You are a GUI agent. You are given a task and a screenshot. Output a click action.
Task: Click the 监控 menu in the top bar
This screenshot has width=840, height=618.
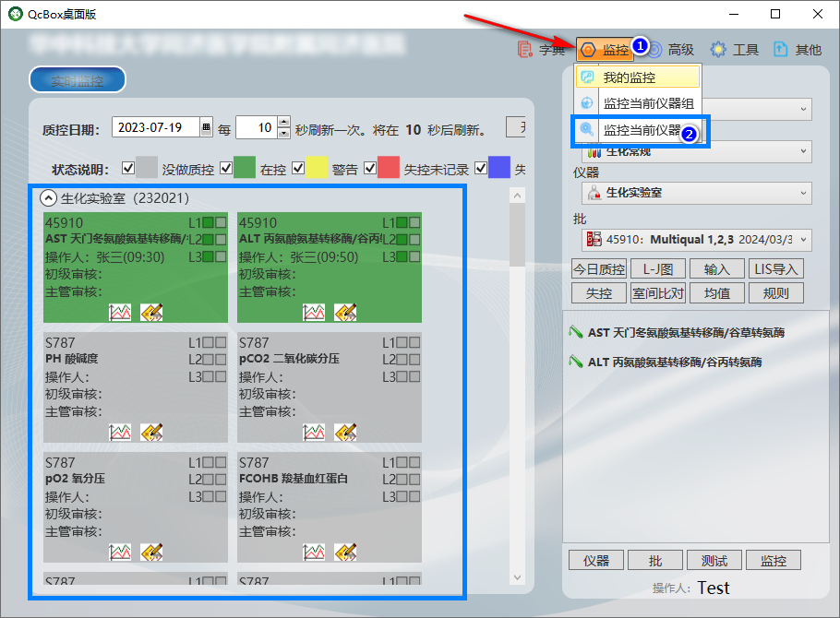coord(605,50)
